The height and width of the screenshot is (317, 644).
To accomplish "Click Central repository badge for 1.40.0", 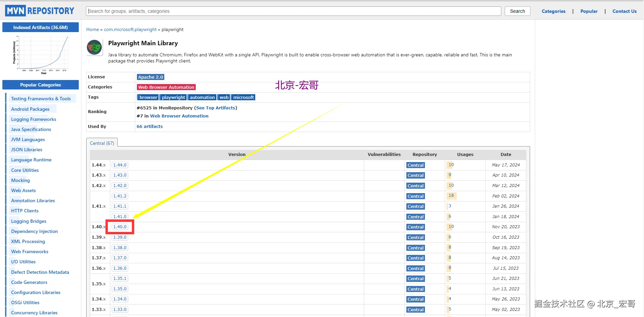I will (x=415, y=227).
